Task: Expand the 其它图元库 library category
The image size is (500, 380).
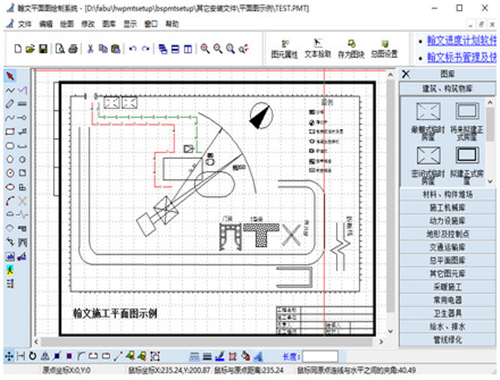Action: (x=447, y=274)
